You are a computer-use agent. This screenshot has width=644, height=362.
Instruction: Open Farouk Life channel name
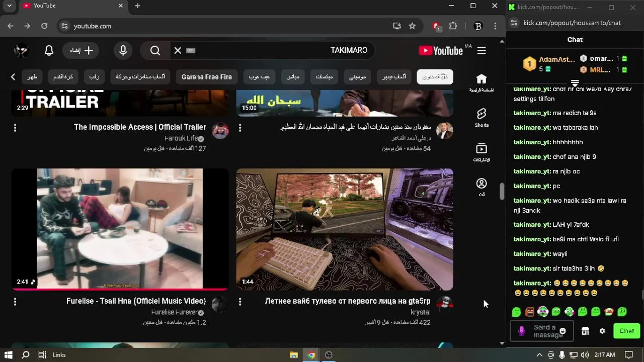click(x=181, y=138)
